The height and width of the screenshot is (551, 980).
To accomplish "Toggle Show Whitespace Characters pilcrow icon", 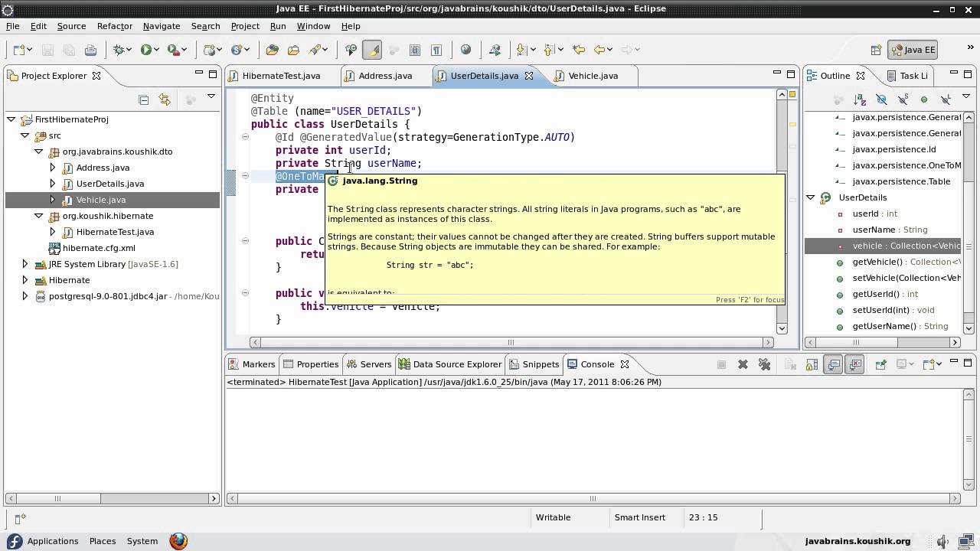I will click(436, 50).
